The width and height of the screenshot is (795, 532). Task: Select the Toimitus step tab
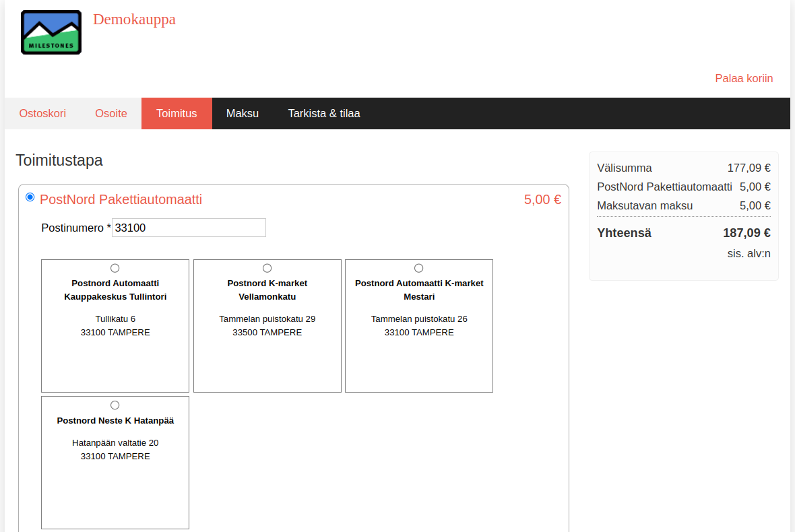pyautogui.click(x=177, y=114)
